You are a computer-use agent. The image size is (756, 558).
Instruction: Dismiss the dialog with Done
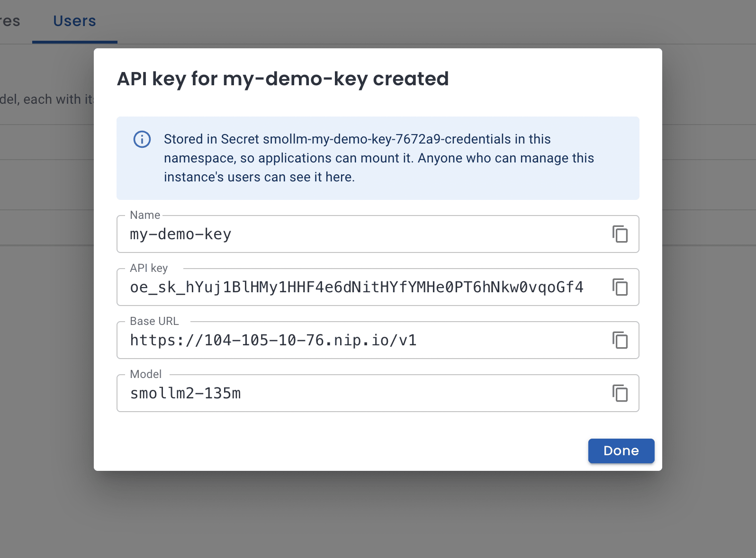(x=621, y=451)
